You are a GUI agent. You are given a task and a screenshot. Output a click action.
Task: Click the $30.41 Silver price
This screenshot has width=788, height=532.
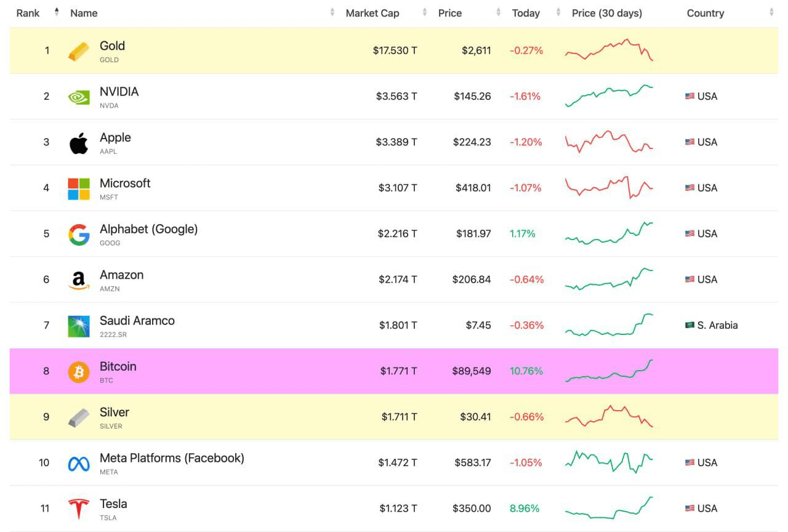pyautogui.click(x=475, y=417)
